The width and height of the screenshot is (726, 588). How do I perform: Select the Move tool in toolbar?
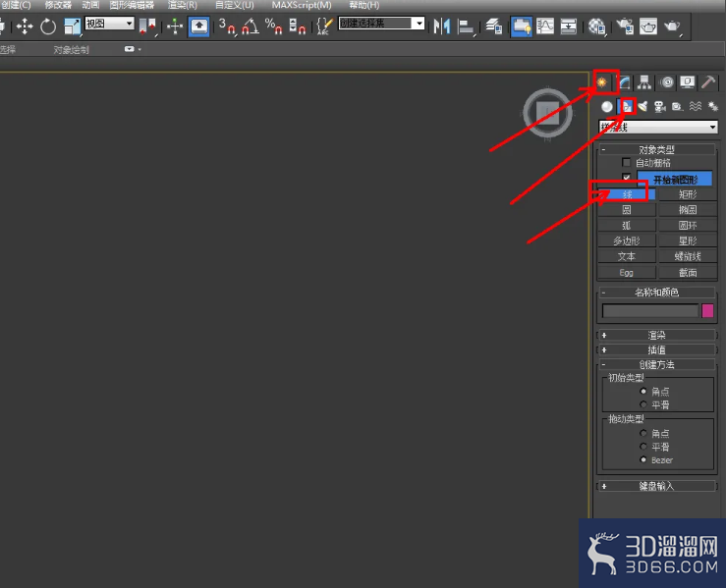(25, 27)
